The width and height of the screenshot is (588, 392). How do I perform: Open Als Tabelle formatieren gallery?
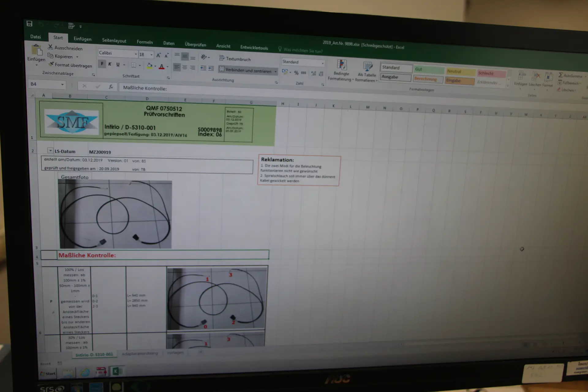coord(366,72)
